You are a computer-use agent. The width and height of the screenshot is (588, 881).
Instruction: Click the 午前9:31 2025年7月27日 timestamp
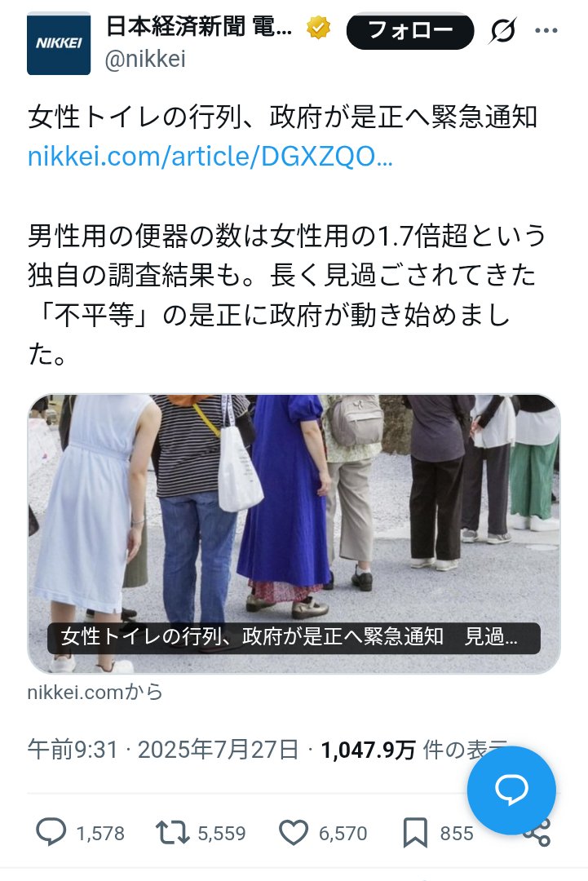[x=163, y=750]
